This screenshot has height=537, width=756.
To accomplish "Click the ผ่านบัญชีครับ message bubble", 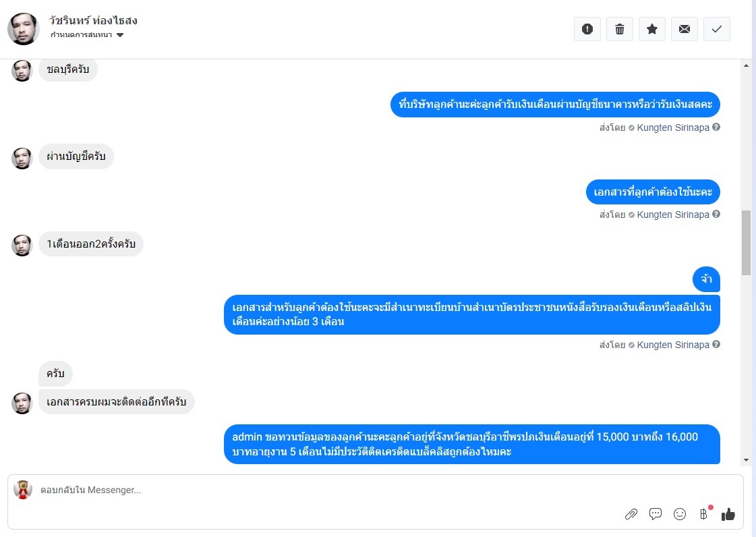I will click(76, 157).
